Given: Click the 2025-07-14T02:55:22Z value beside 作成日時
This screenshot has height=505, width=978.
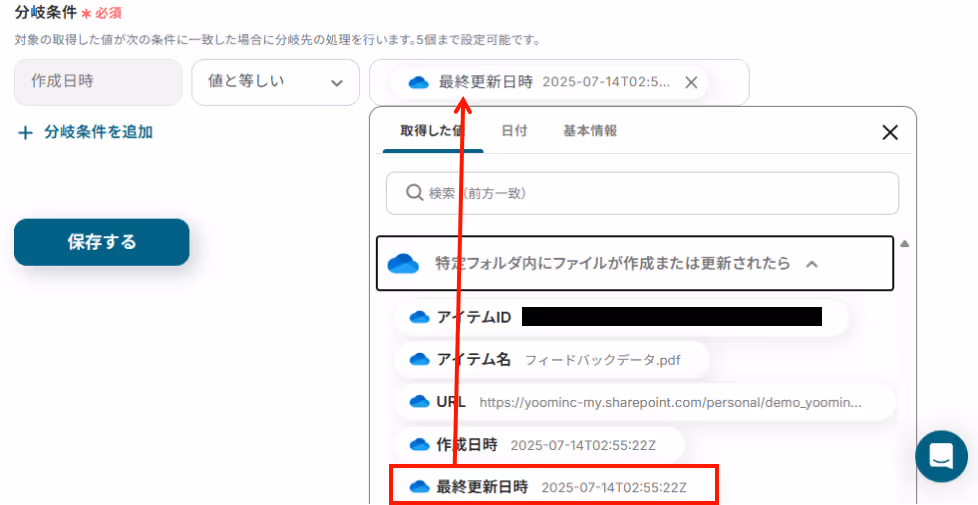Looking at the screenshot, I should pos(583,445).
